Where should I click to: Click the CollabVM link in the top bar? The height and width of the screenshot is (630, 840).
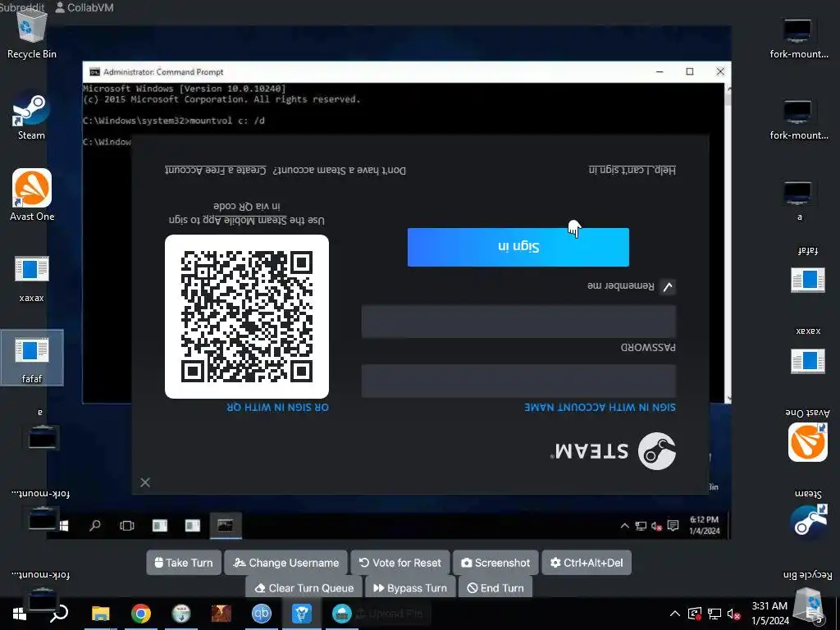pyautogui.click(x=84, y=7)
